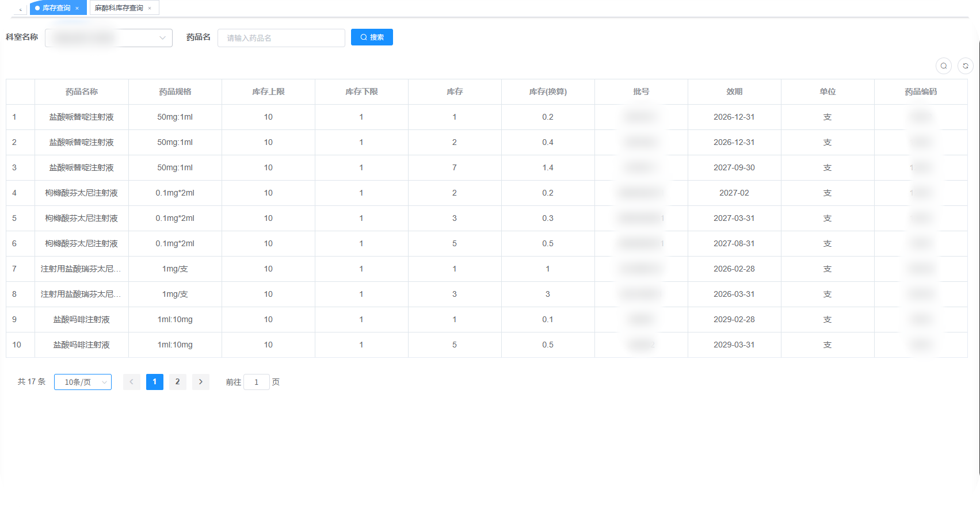This screenshot has width=980, height=516.
Task: Close the 库存查询 tab
Action: point(77,8)
